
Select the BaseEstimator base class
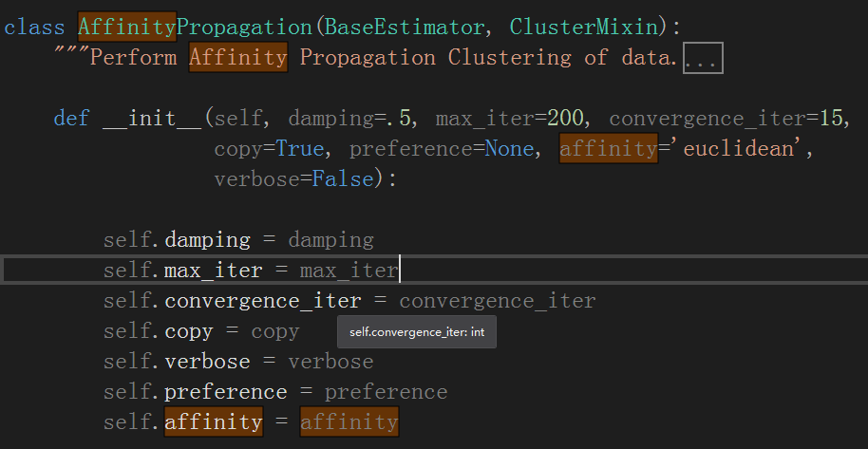pyautogui.click(x=404, y=28)
